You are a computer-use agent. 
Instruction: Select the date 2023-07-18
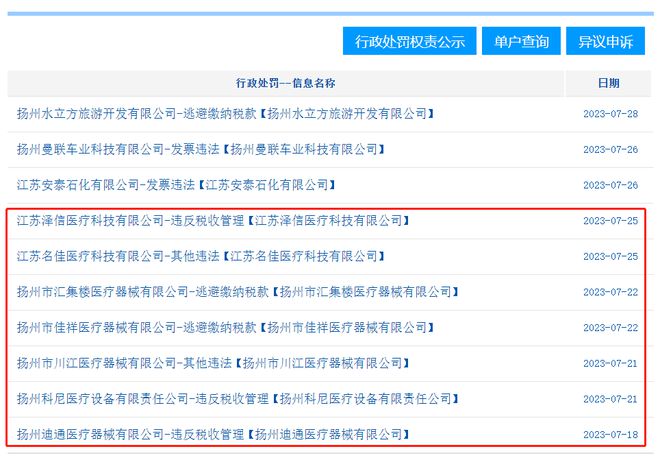(610, 435)
